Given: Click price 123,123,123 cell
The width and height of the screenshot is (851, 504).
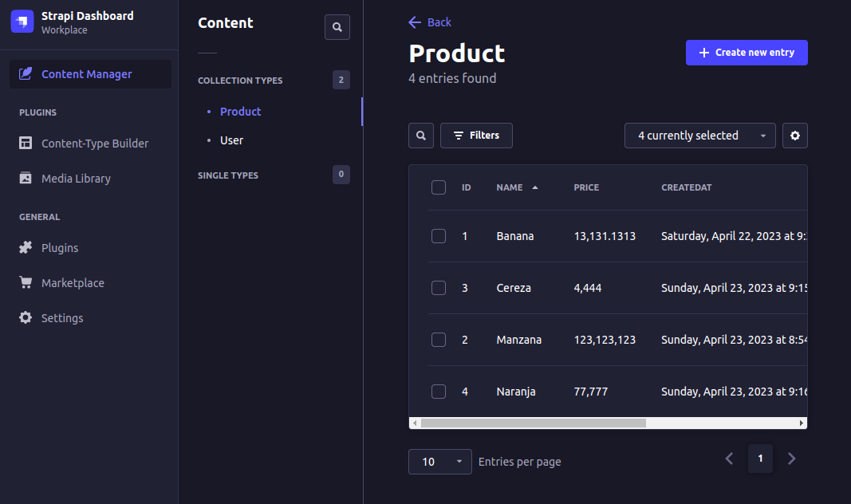Looking at the screenshot, I should coord(605,340).
